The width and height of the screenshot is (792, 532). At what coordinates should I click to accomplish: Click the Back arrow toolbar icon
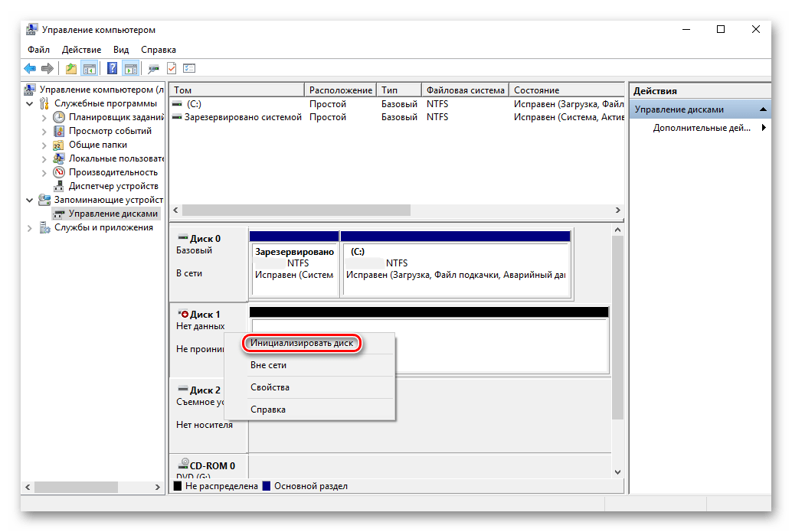click(x=30, y=68)
